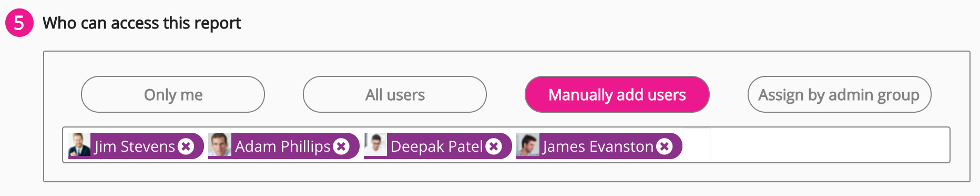Remove Adam Phillips using his x icon
980x196 pixels.
click(341, 146)
